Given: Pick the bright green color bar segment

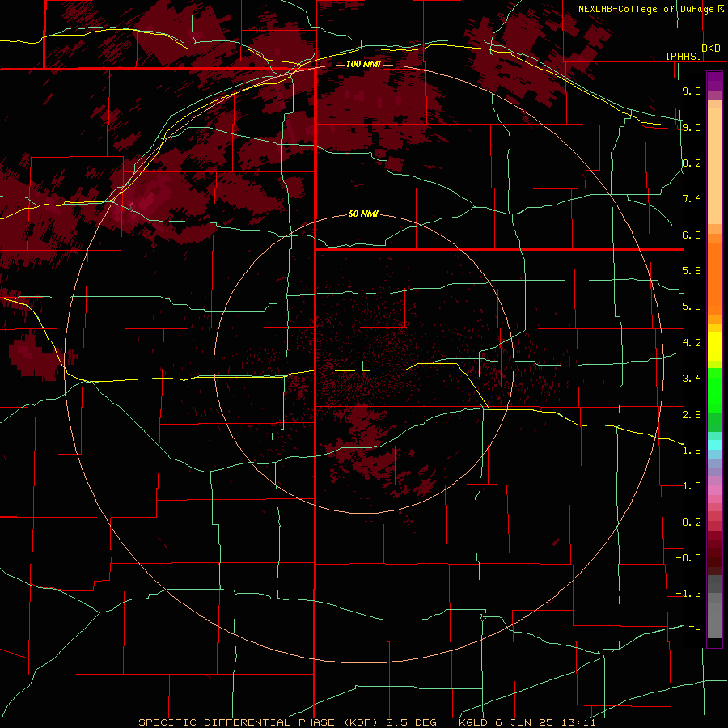Looking at the screenshot, I should click(x=714, y=391).
